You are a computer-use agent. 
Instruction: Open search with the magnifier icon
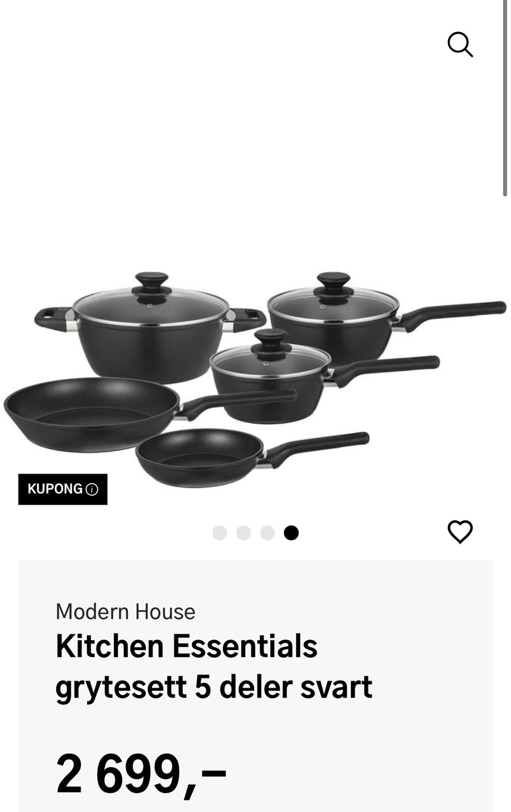pos(460,44)
